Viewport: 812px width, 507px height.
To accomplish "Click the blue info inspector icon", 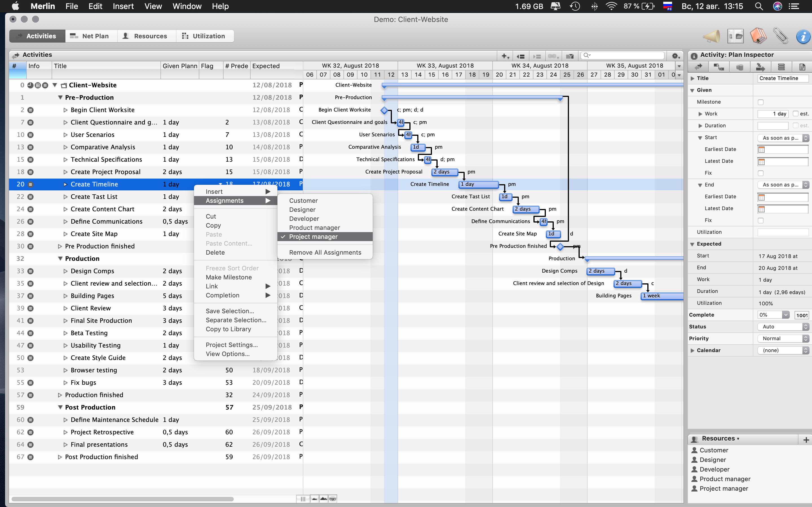I will click(x=803, y=36).
